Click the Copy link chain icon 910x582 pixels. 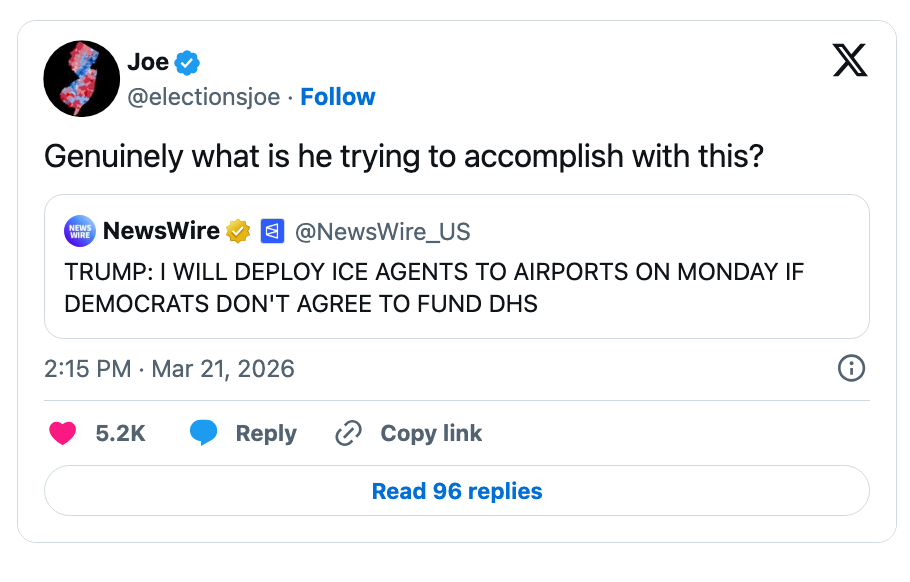(348, 433)
